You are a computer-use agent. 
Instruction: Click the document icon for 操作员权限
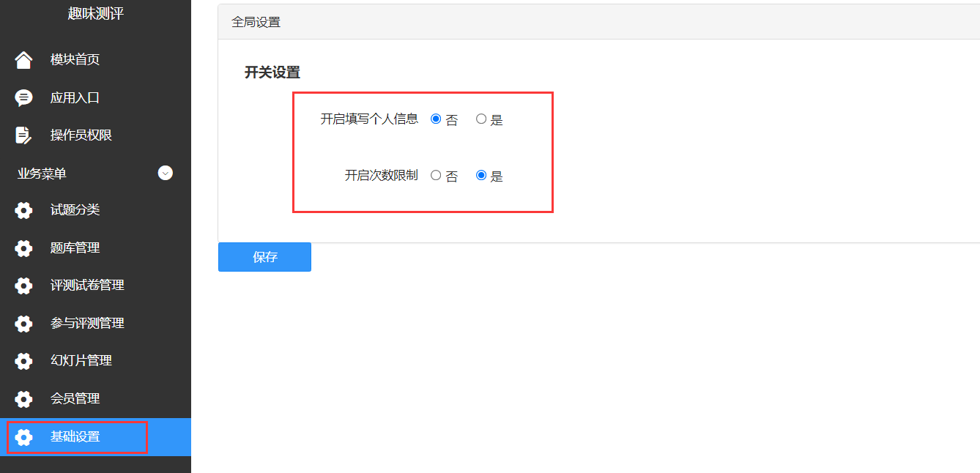tap(23, 135)
